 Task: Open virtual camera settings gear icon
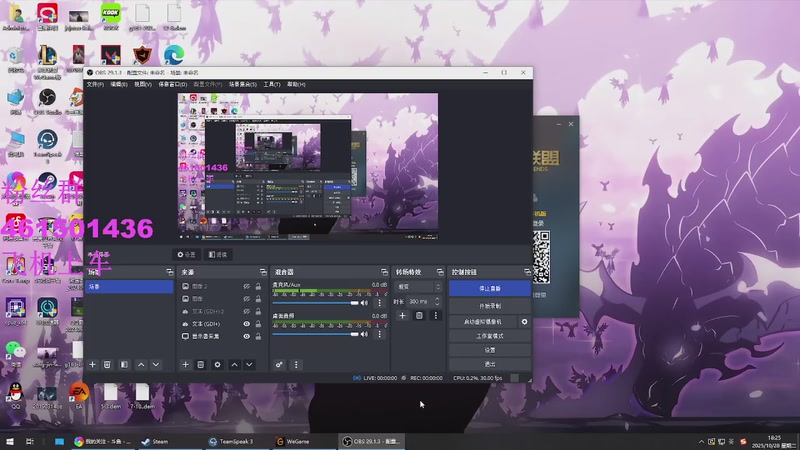[x=524, y=322]
